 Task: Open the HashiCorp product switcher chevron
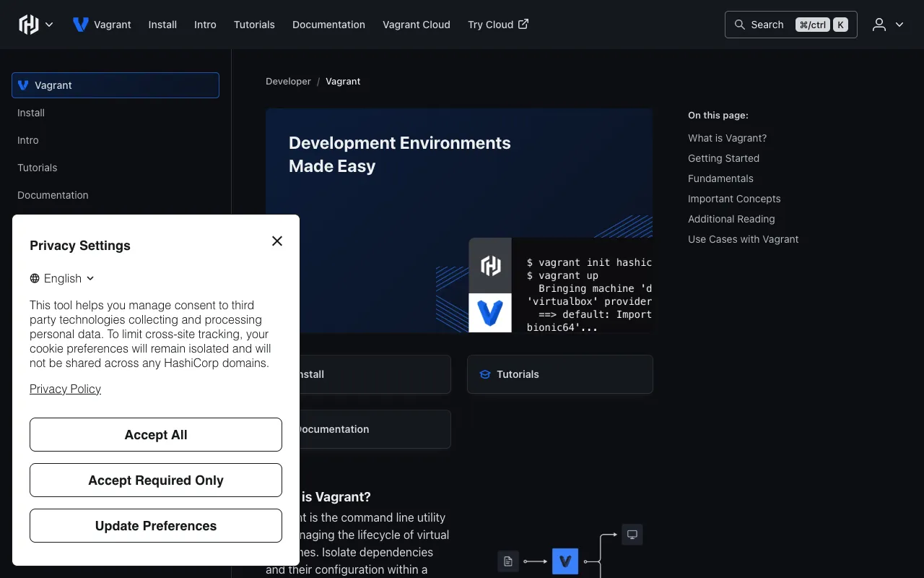pos(51,24)
